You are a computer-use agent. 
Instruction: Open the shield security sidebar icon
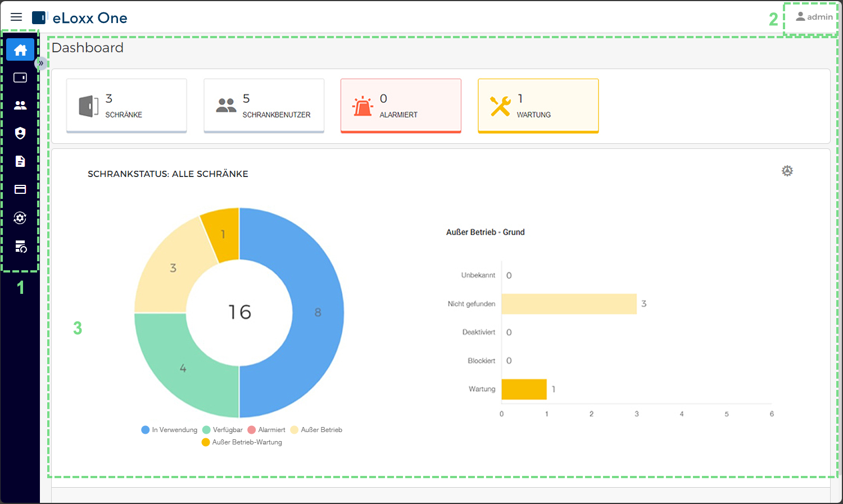coord(20,133)
